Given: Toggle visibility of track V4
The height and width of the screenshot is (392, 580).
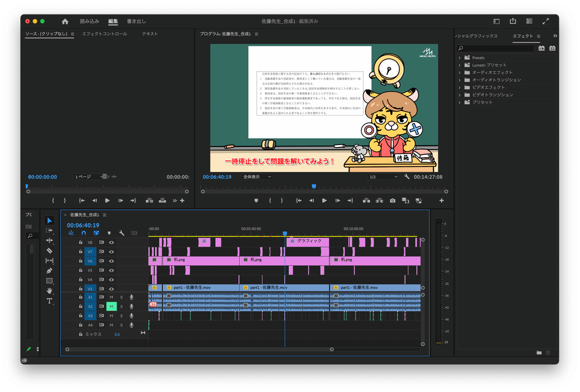Looking at the screenshot, I should tap(111, 279).
